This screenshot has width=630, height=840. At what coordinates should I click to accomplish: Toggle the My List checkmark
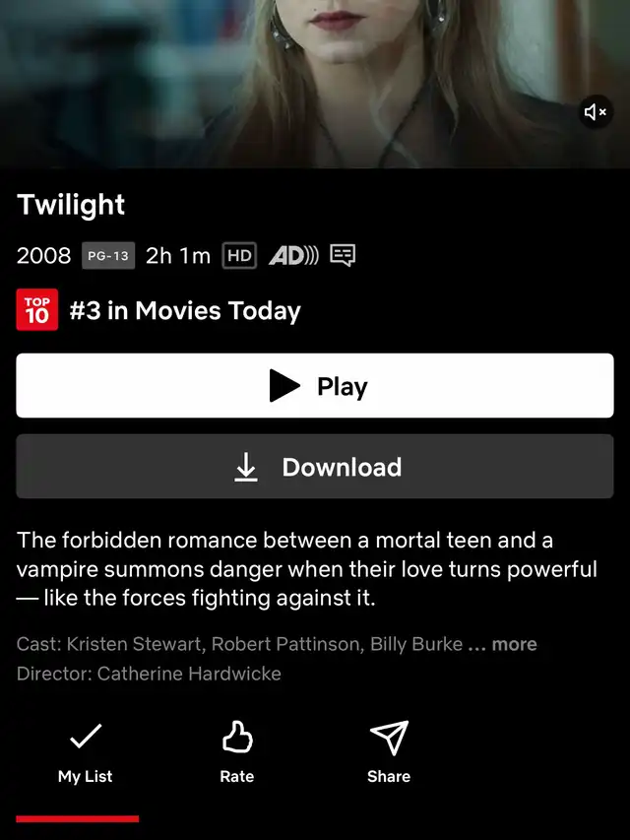pos(86,736)
